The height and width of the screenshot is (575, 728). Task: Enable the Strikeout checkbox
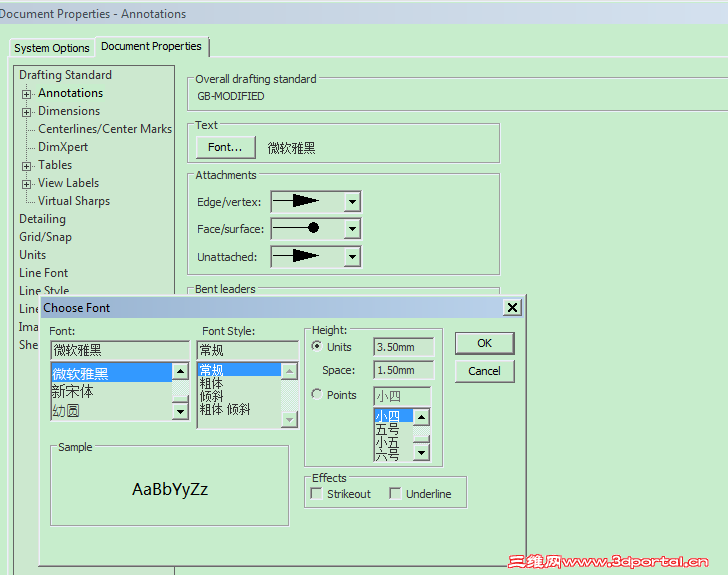click(317, 493)
